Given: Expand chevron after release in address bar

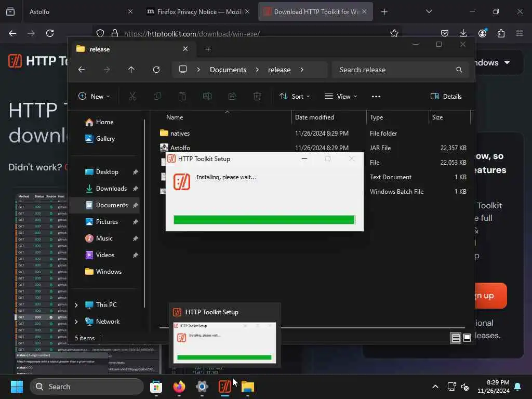Looking at the screenshot, I should 302,70.
